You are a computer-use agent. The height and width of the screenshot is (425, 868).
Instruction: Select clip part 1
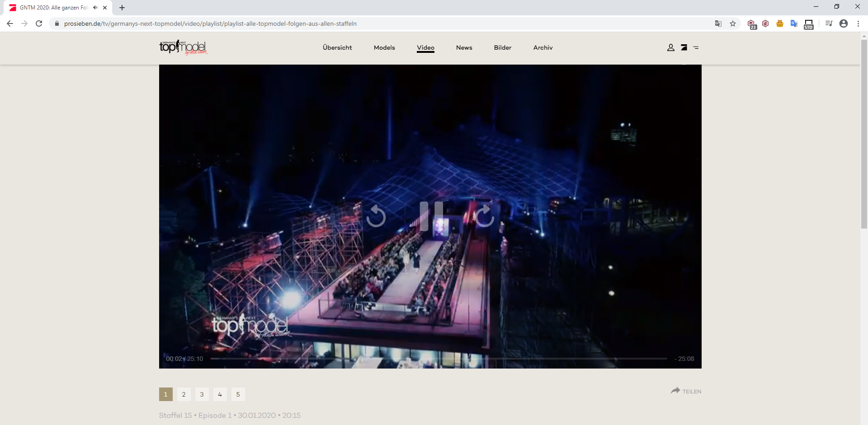tap(166, 394)
